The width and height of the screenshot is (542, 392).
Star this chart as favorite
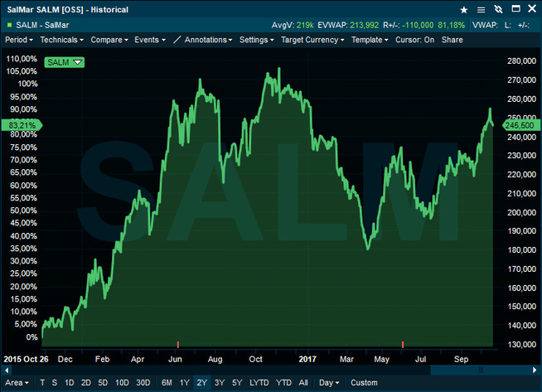click(x=464, y=10)
